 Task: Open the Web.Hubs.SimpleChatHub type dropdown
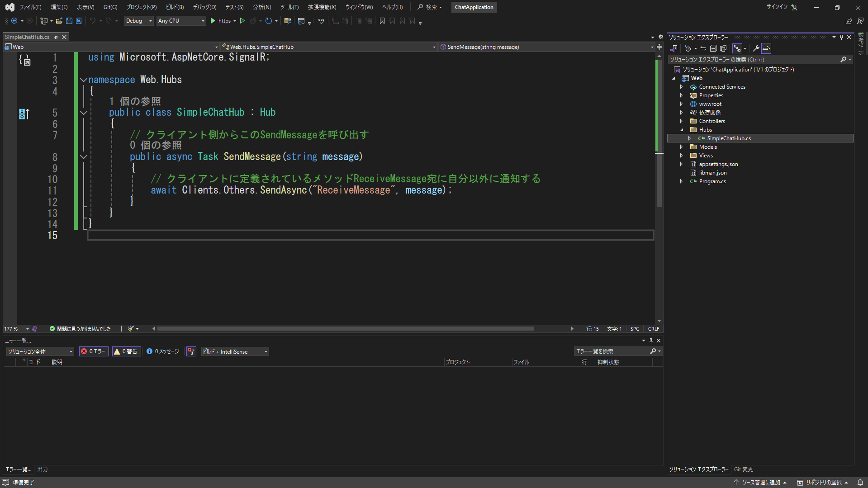(329, 47)
